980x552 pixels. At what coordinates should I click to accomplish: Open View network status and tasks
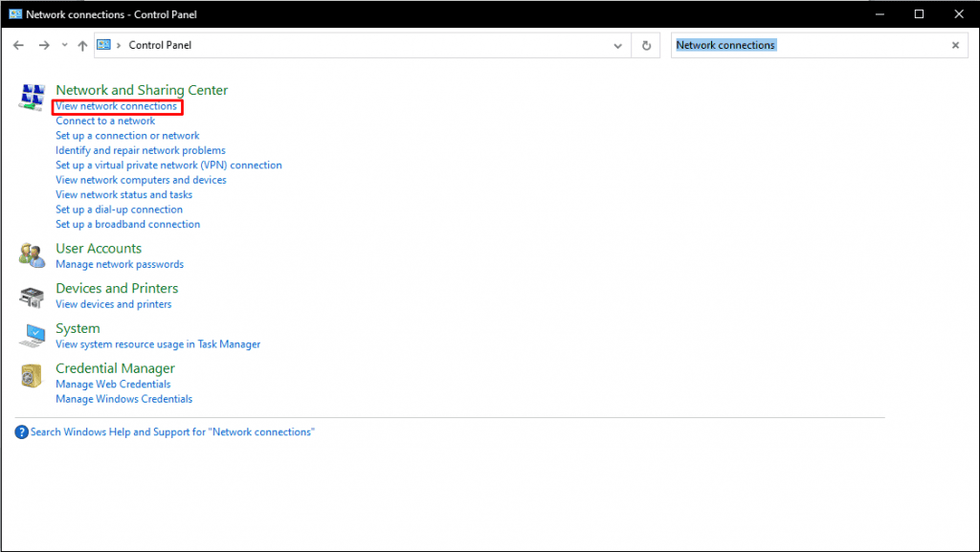123,195
